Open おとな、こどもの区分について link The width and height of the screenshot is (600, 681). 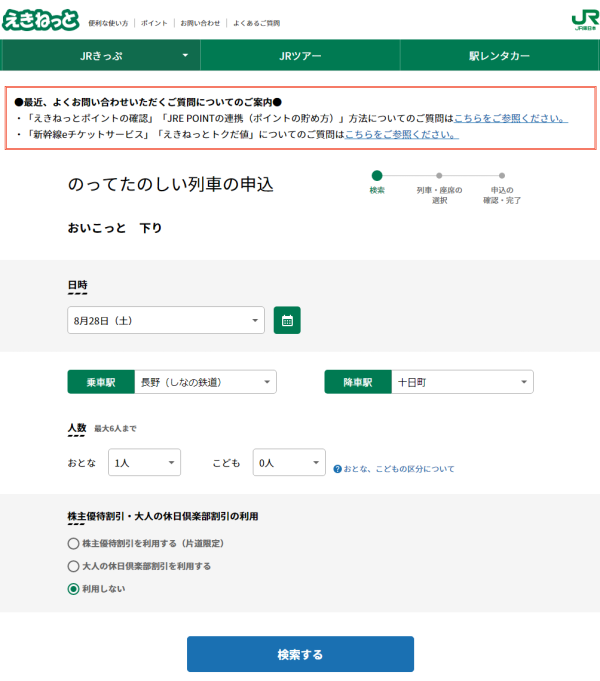[x=399, y=469]
